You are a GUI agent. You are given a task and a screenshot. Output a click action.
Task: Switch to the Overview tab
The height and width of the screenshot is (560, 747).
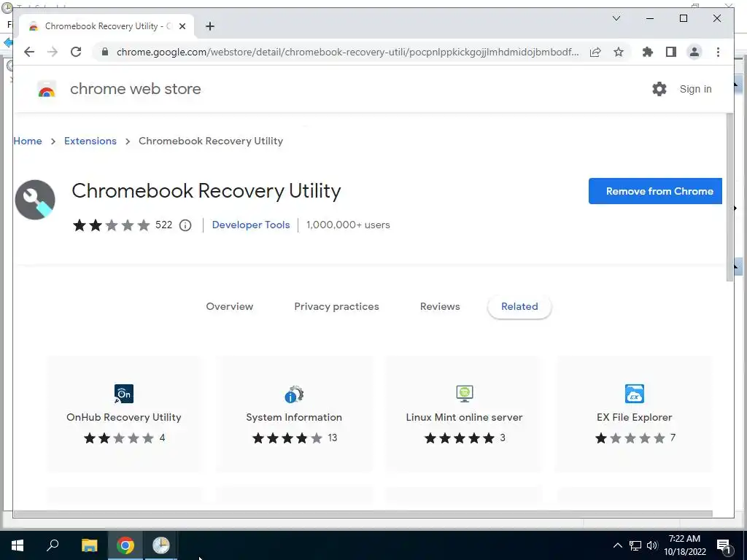point(230,307)
